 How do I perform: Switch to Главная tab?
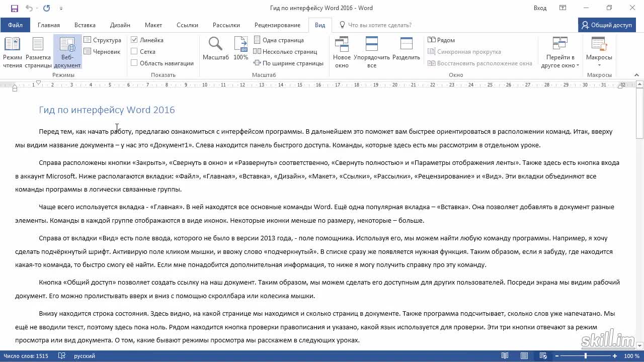[x=49, y=25]
